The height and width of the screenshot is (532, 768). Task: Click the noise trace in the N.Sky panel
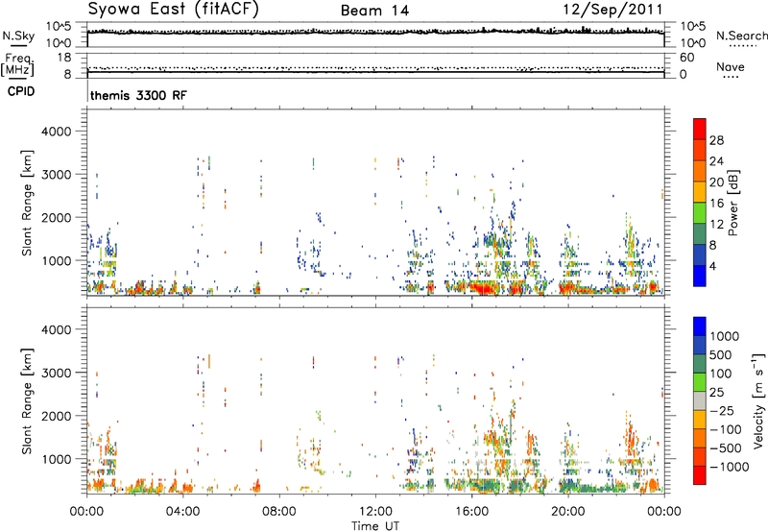375,32
